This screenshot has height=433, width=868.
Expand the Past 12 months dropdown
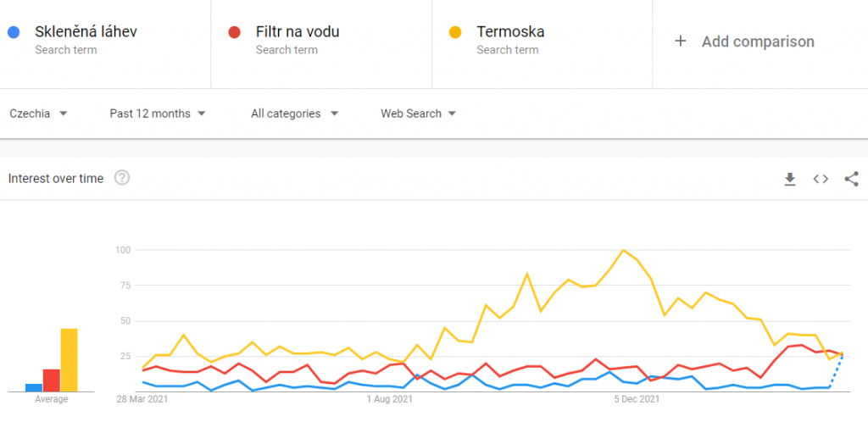click(158, 114)
